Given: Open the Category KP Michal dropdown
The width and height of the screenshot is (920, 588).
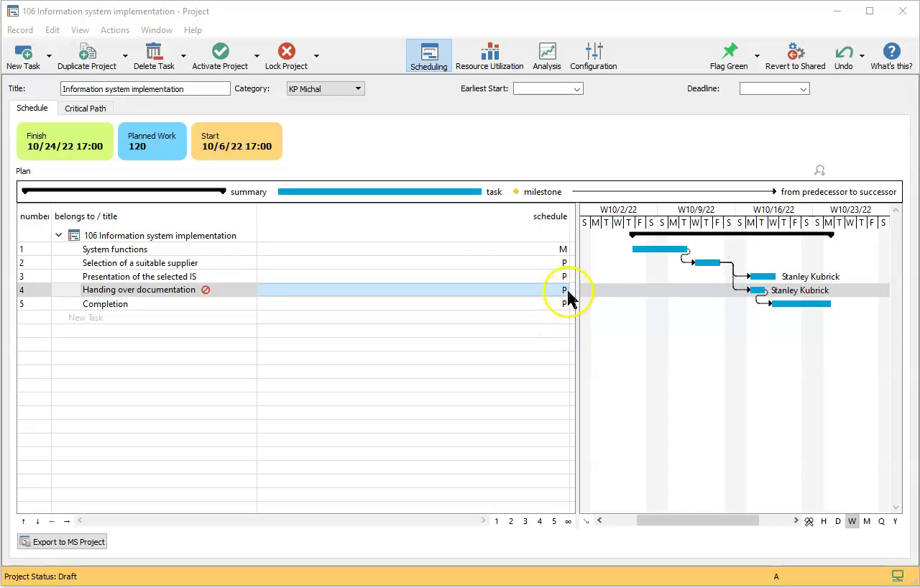Looking at the screenshot, I should coord(326,88).
